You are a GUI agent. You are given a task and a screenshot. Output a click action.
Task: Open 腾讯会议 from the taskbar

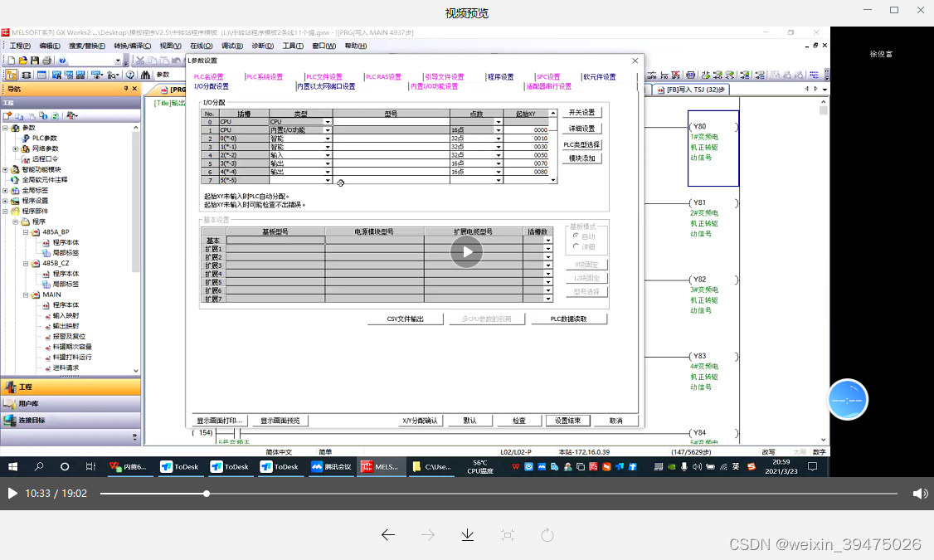tap(331, 466)
